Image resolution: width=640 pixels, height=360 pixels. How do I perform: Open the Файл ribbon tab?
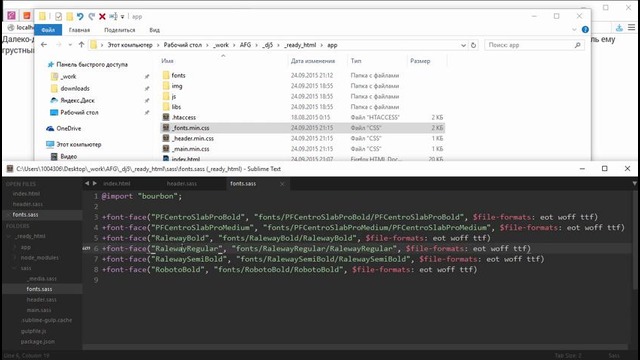click(48, 30)
